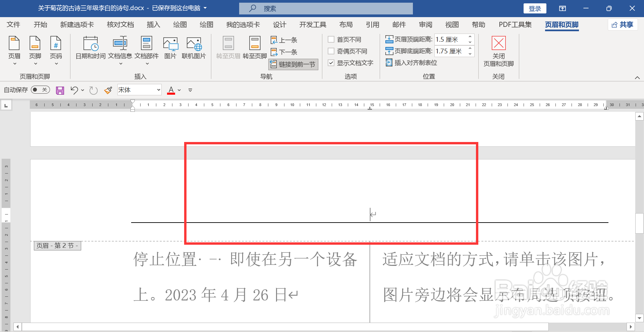Switch to the 帮助 help tab

[x=478, y=25]
